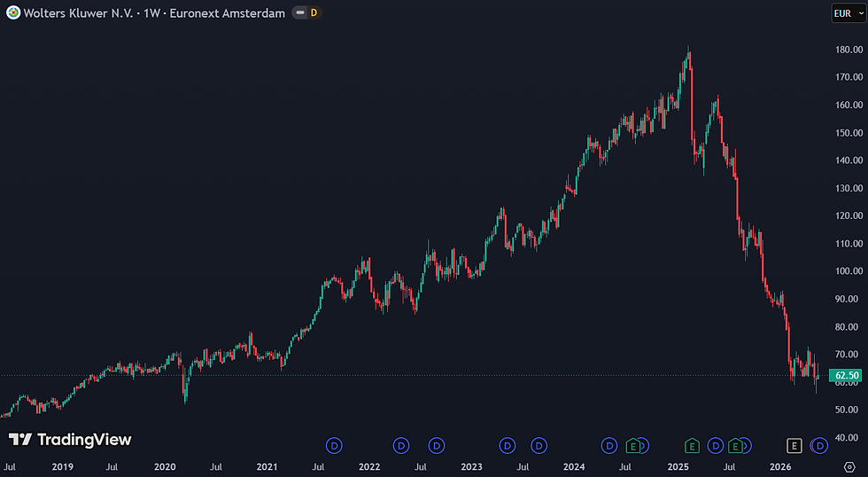Open first dividend marker after 2023 label
The image size is (868, 477).
point(507,445)
